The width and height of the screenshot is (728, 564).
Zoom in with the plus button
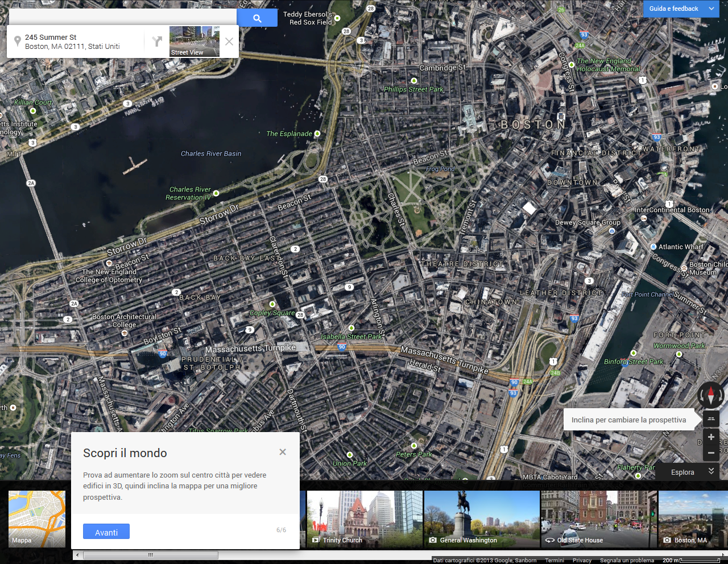point(711,437)
